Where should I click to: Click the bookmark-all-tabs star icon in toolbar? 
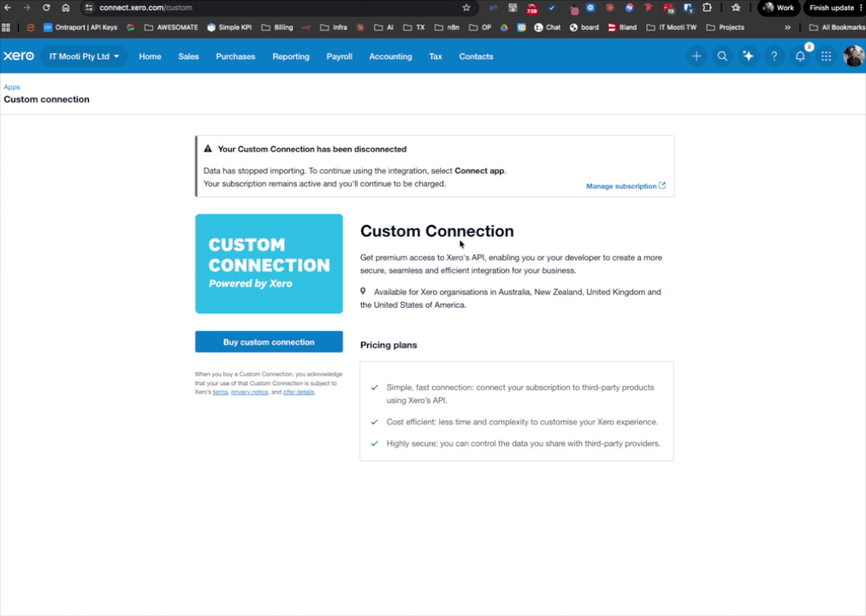tap(736, 8)
